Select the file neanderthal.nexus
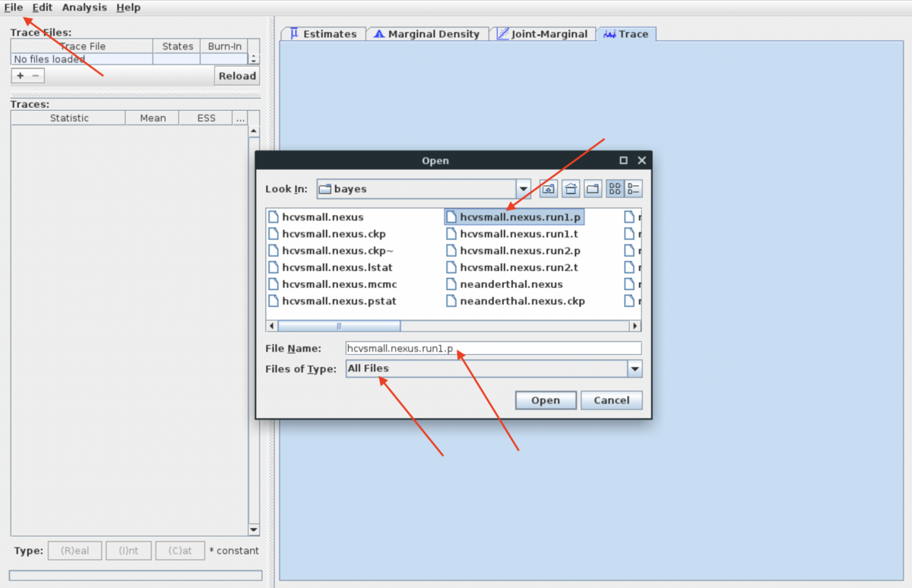Screen dimensions: 912x588 (511, 284)
